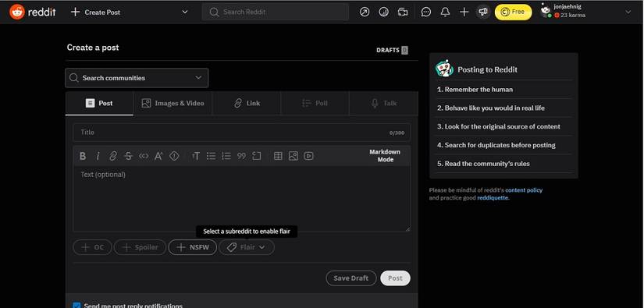Click the plus create post icon in header
The height and width of the screenshot is (308, 644).
[464, 12]
